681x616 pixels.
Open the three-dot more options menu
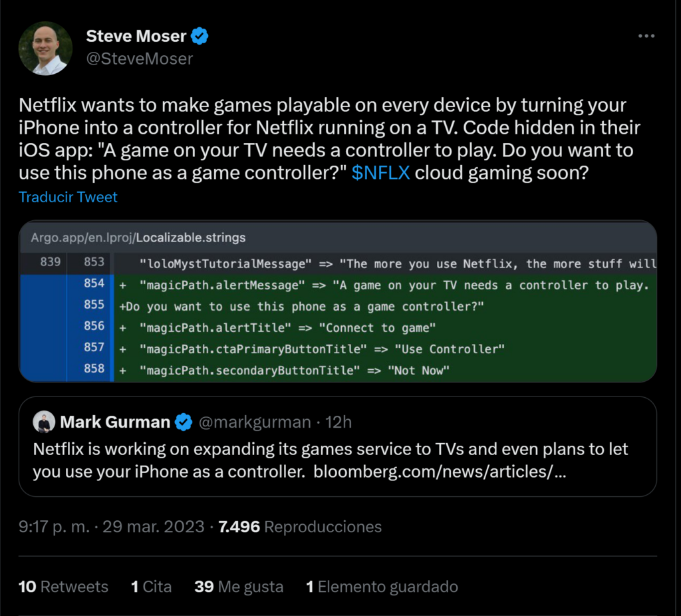(x=646, y=36)
